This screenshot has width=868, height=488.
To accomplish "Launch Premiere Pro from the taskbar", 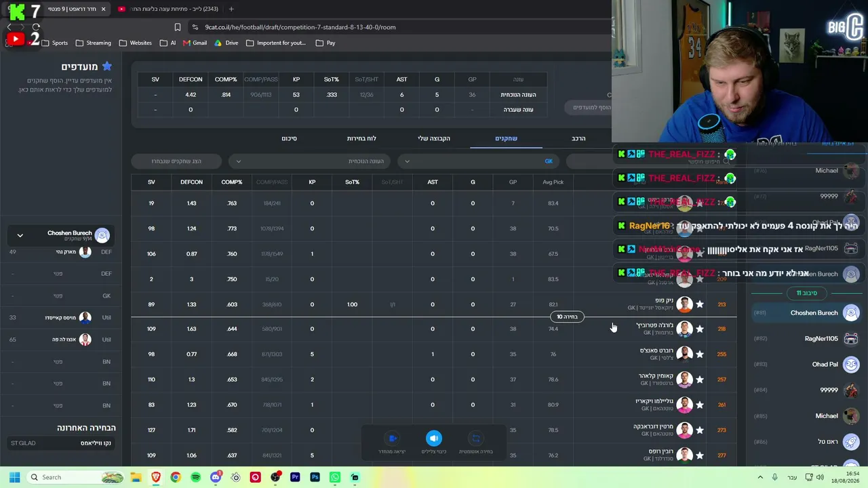I will [x=295, y=477].
